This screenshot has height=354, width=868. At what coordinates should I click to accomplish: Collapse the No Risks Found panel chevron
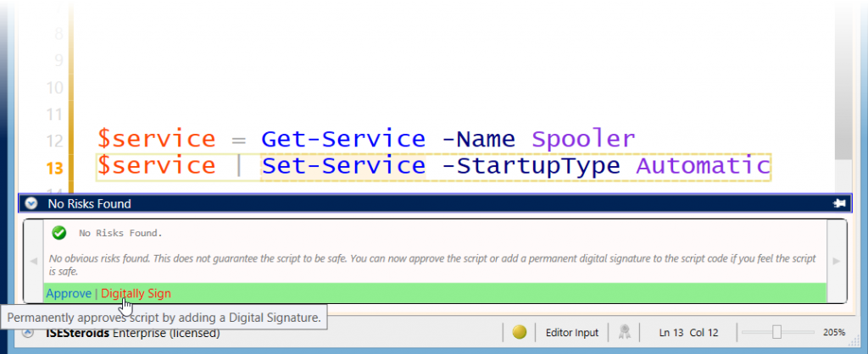click(31, 203)
